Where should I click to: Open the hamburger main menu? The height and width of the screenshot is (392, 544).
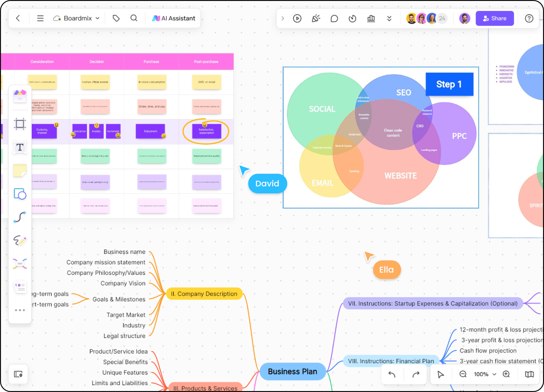40,18
